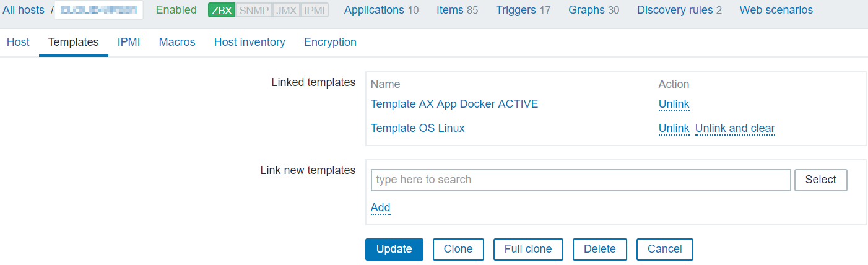Screen dimensions: 868x265
Task: Click the SNMP availability badge
Action: pyautogui.click(x=254, y=10)
